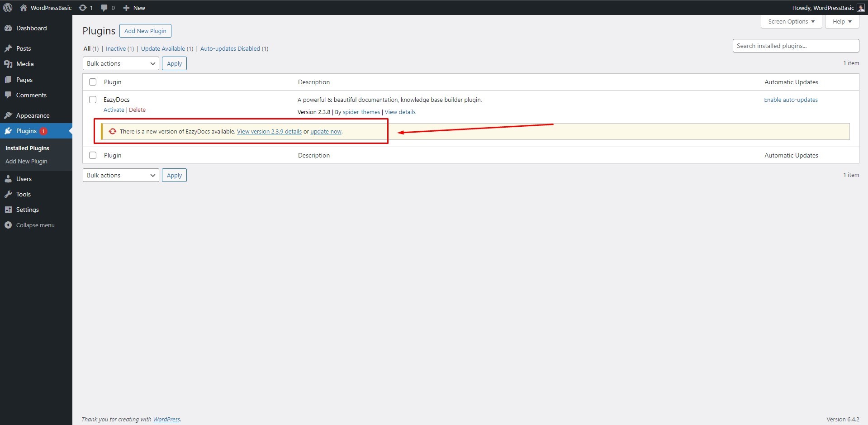The height and width of the screenshot is (425, 868).
Task: Click the Comments icon in sidebar
Action: point(8,95)
